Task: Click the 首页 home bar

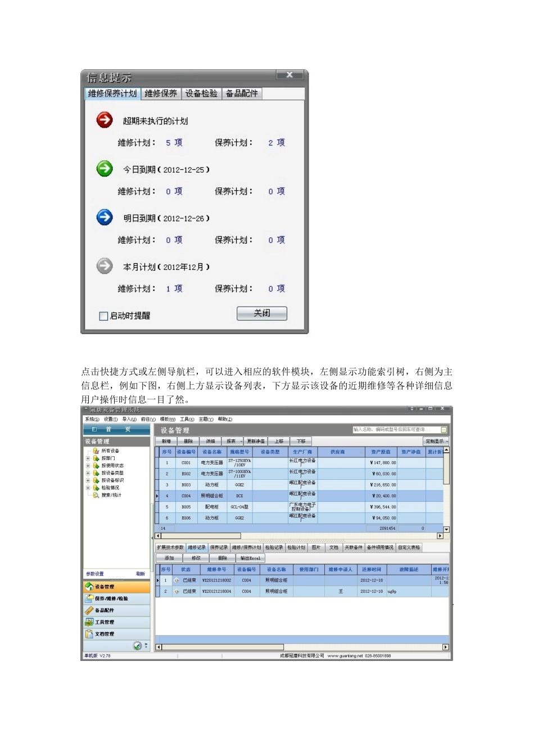Action: pos(117,429)
